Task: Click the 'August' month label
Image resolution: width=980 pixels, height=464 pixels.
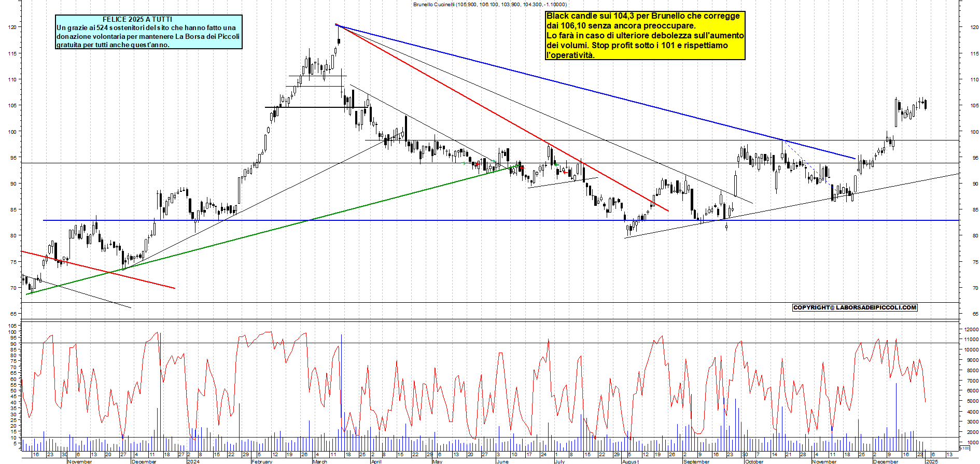Action: tap(631, 461)
